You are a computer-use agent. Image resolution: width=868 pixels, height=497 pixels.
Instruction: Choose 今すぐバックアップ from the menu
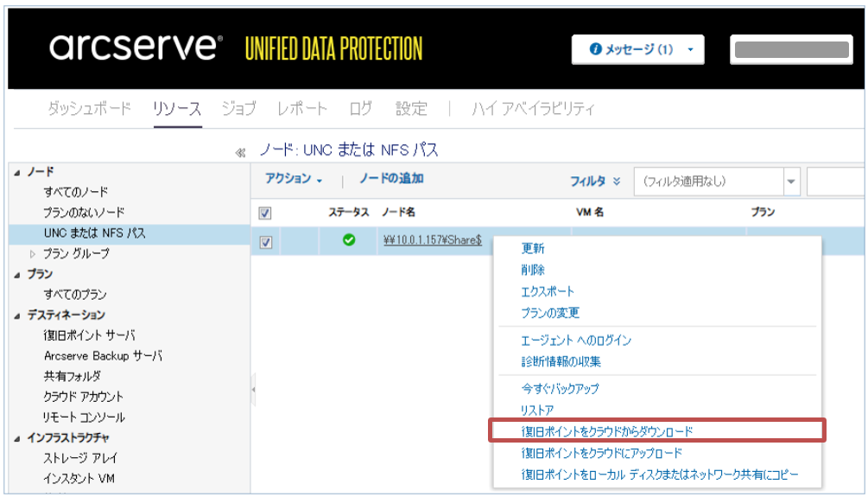(560, 389)
